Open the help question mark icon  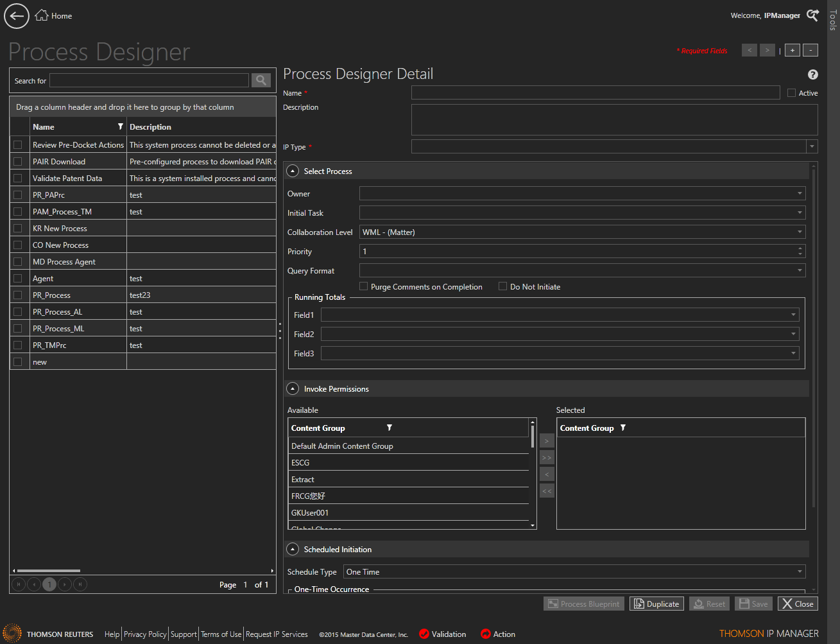coord(812,74)
